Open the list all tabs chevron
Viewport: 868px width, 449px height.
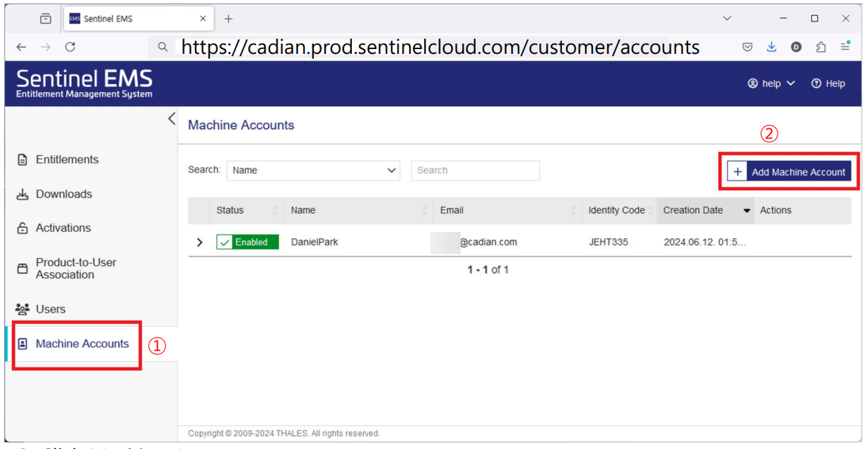tap(728, 19)
